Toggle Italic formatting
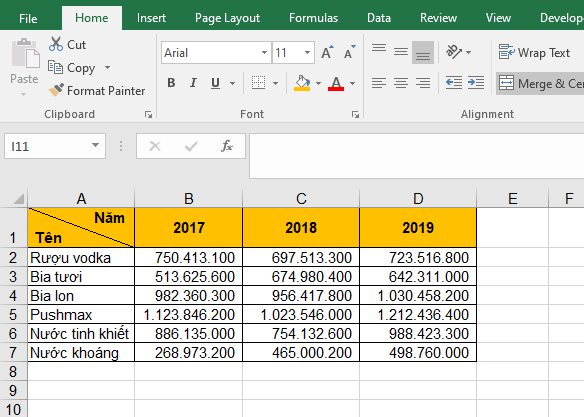 (x=193, y=83)
